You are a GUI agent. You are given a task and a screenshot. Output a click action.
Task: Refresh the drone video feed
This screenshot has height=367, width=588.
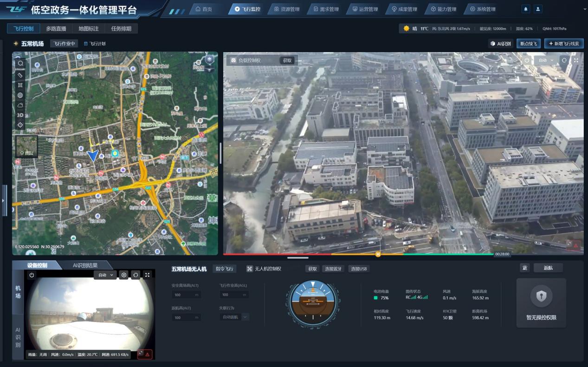click(564, 60)
